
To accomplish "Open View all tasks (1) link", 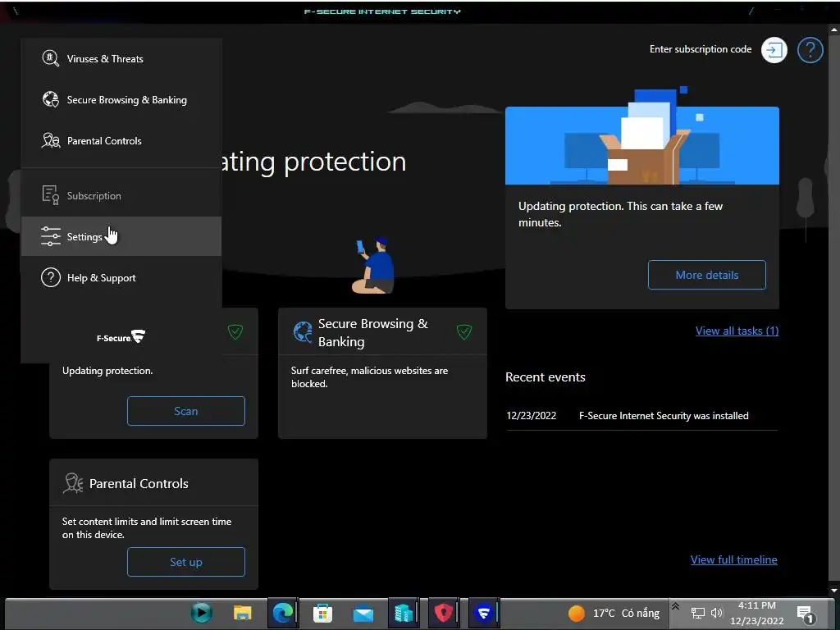I will (x=737, y=331).
